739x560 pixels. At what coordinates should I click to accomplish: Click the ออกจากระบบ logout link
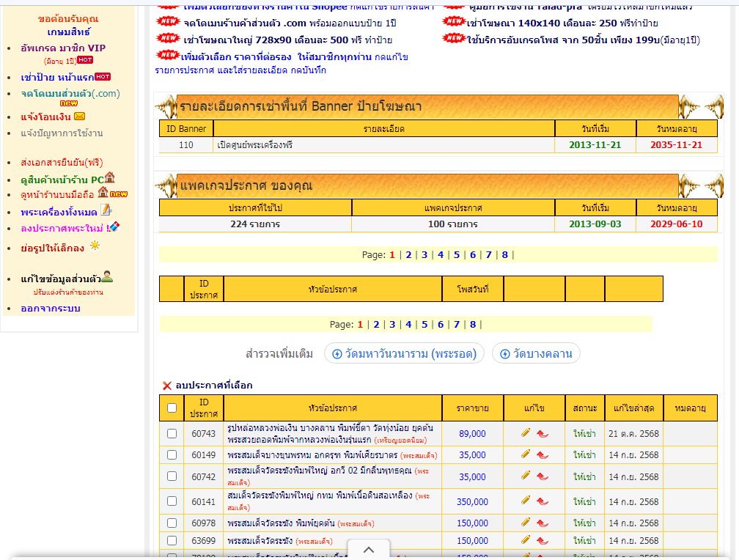tap(51, 308)
